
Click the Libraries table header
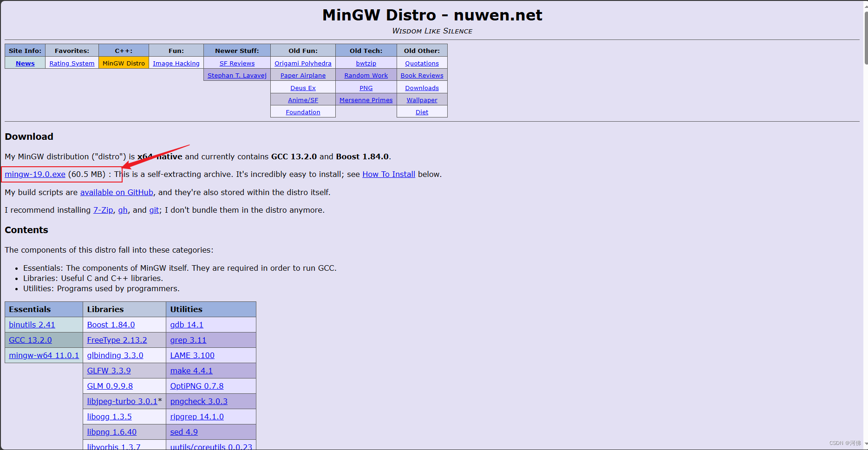(x=124, y=309)
